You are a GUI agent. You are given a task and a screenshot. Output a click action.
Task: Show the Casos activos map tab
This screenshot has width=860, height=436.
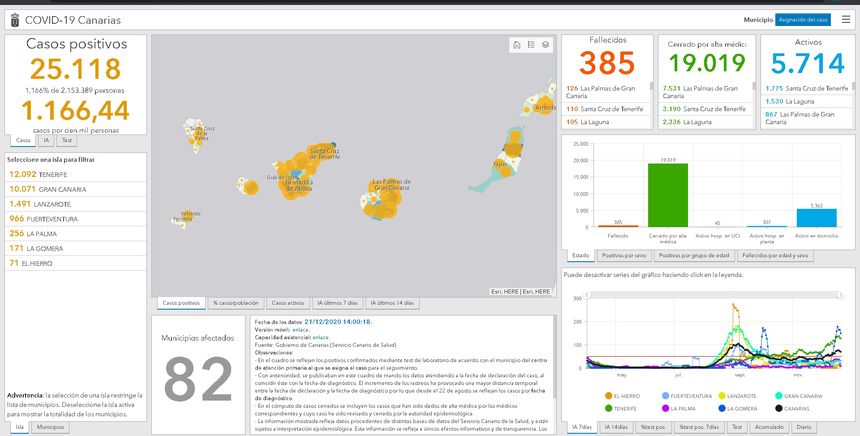pyautogui.click(x=288, y=302)
